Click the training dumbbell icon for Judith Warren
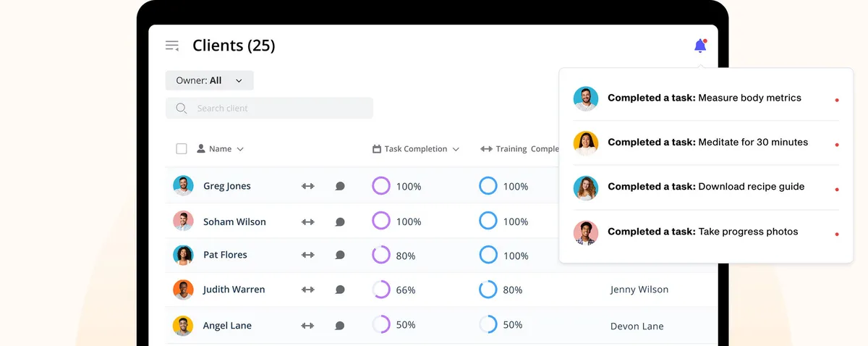The image size is (868, 346). coord(308,290)
